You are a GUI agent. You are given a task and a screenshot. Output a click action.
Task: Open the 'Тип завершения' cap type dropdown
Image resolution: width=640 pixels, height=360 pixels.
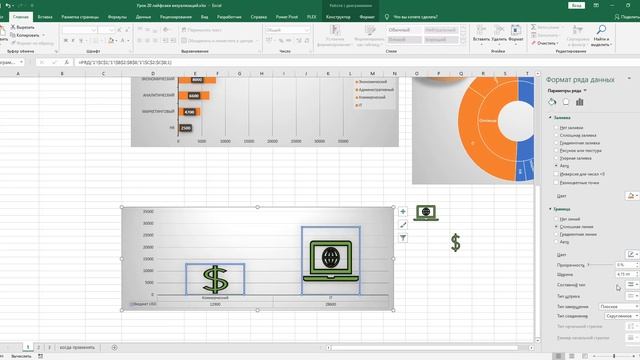(619, 307)
